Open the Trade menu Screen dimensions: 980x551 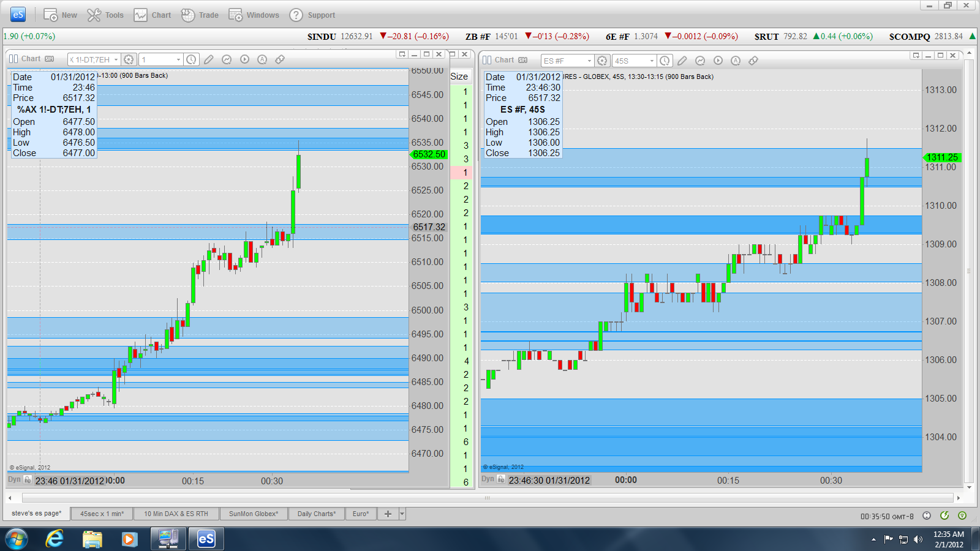coord(200,15)
